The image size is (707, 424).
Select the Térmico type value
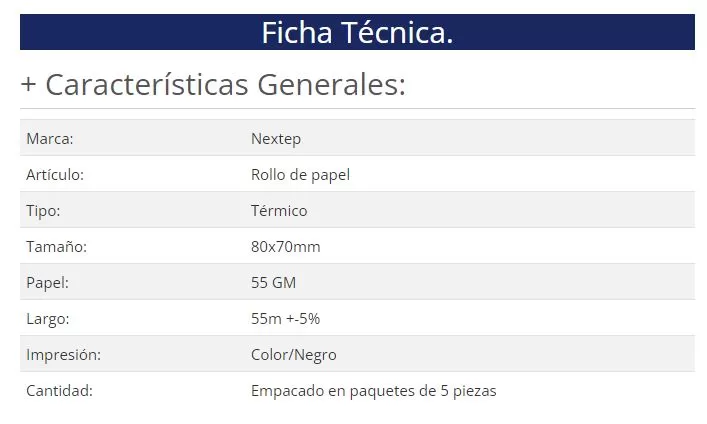pyautogui.click(x=279, y=210)
